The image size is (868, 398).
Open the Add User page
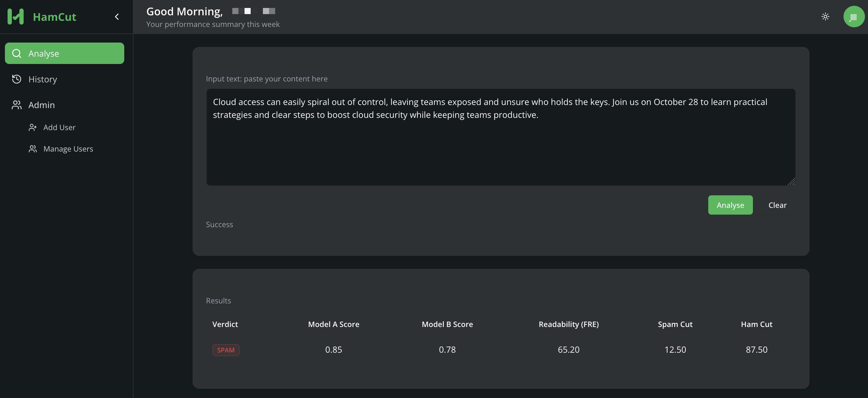tap(59, 127)
